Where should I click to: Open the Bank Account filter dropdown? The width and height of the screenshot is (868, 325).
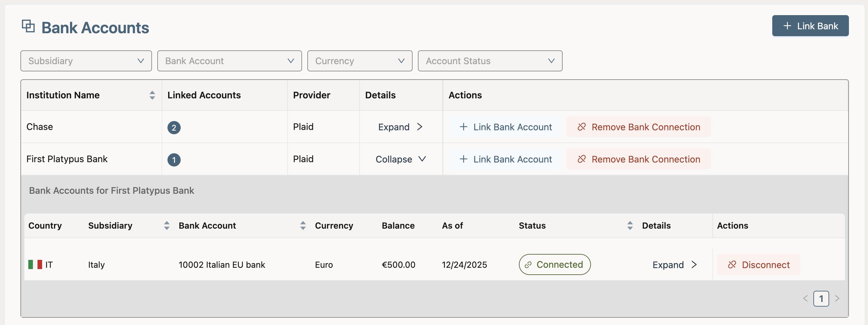[x=229, y=61]
